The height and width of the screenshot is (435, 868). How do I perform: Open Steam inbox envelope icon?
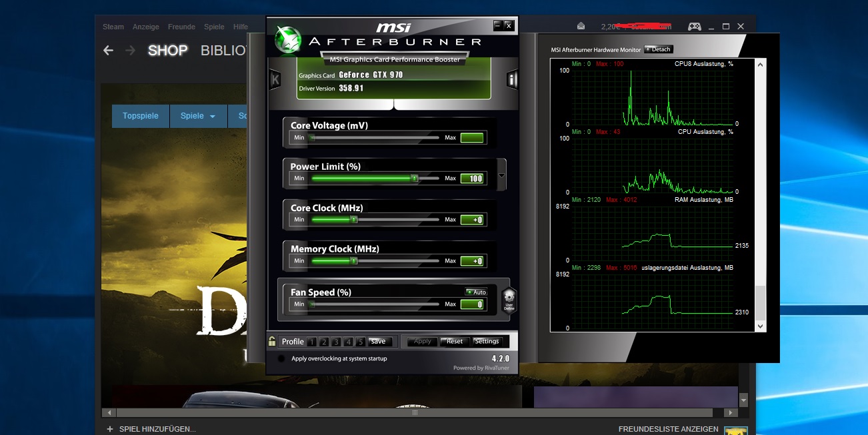click(x=581, y=27)
